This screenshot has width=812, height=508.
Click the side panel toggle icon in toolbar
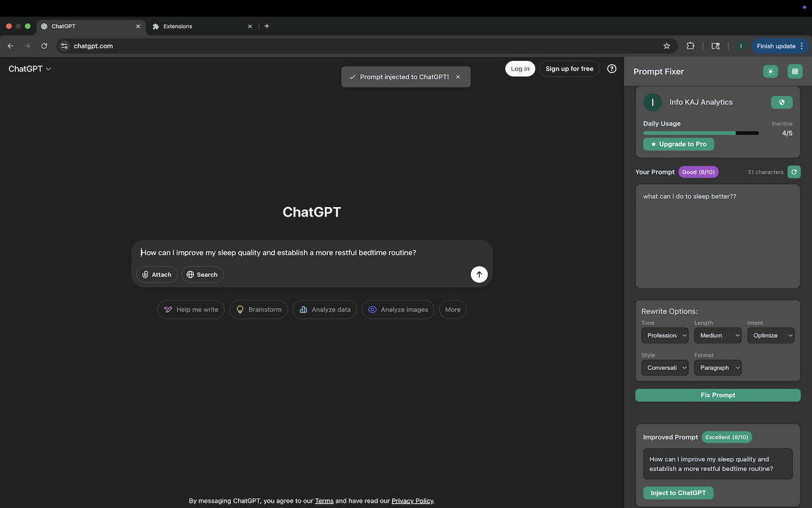pyautogui.click(x=716, y=46)
